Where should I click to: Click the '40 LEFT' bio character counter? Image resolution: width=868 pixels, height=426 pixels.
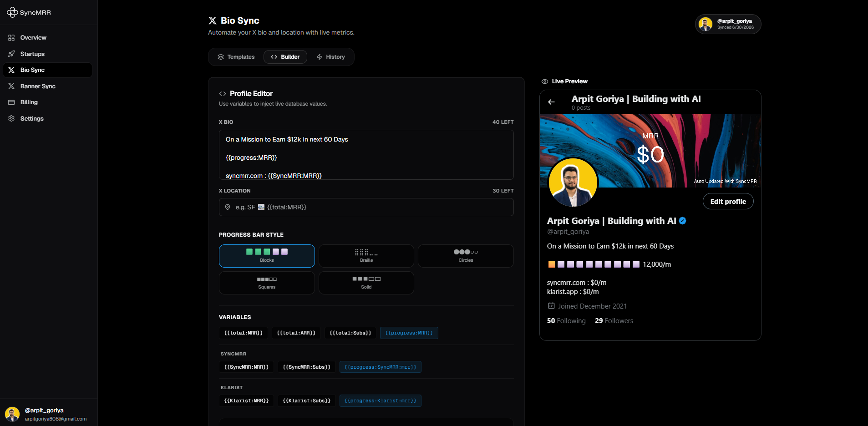[503, 122]
